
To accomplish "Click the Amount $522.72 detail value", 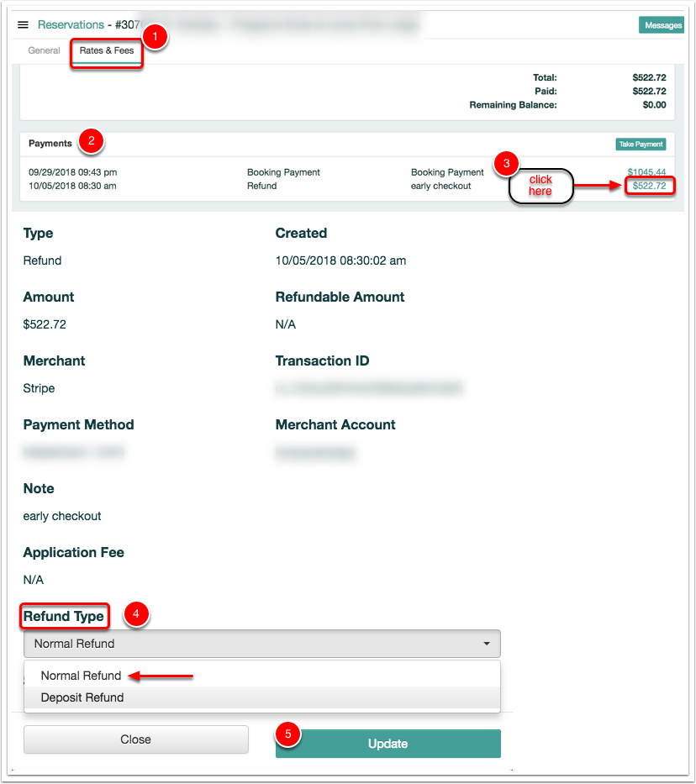I will (x=45, y=324).
